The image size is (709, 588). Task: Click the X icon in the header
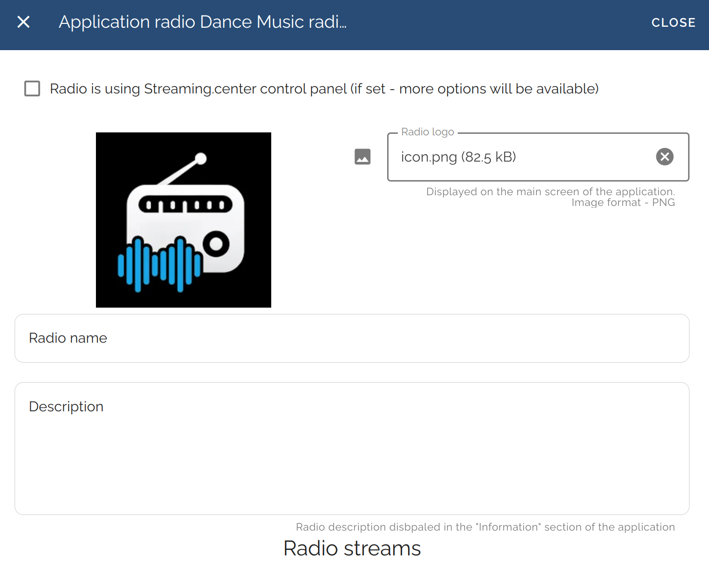tap(23, 22)
